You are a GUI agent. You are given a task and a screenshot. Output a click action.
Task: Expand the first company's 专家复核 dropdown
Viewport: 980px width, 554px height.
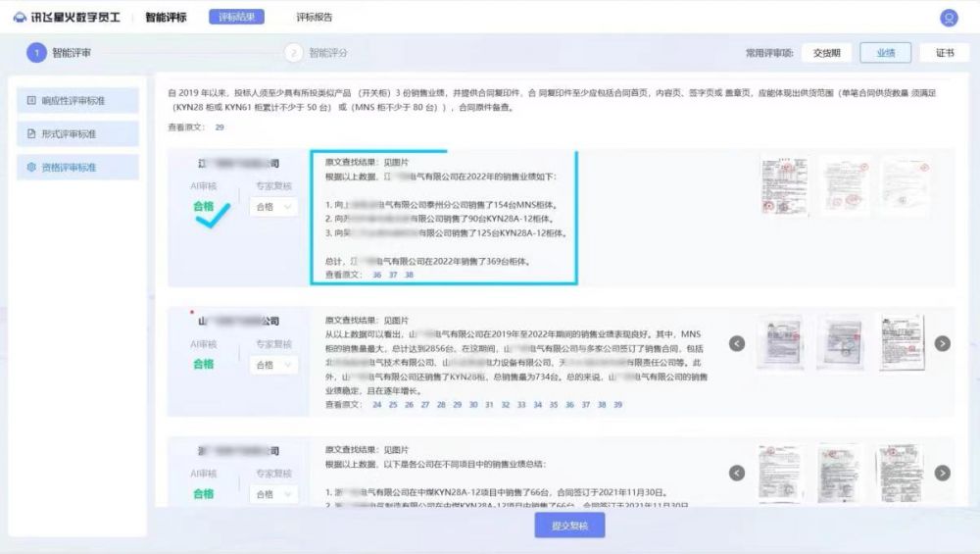pyautogui.click(x=273, y=207)
